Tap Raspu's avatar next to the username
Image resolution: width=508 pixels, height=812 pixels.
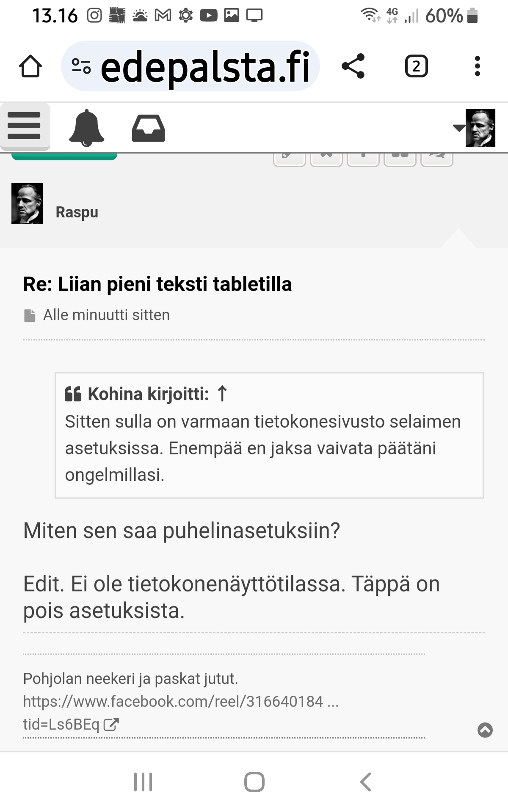27,203
